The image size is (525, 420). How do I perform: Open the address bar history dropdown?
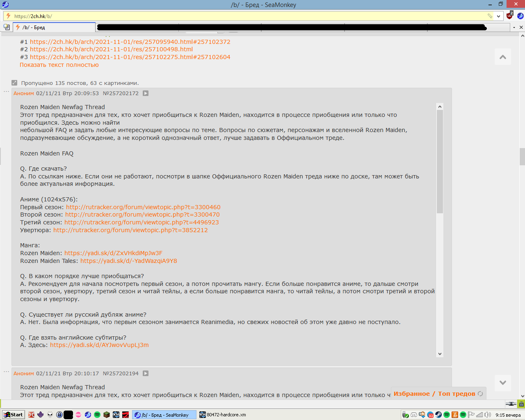point(499,16)
